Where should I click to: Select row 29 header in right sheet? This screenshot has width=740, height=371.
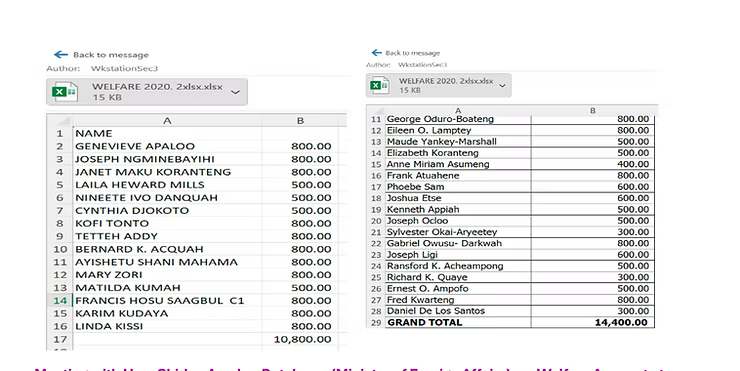click(376, 322)
